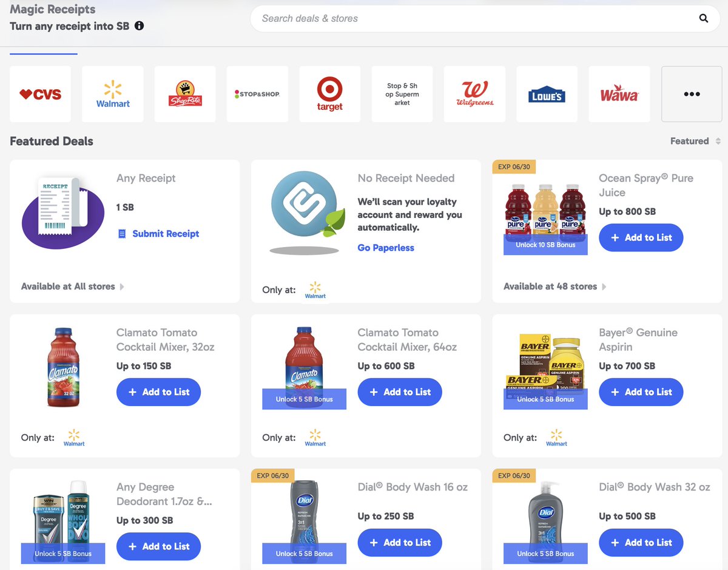Click the Up to 150 SB text
The image size is (728, 570).
(144, 365)
